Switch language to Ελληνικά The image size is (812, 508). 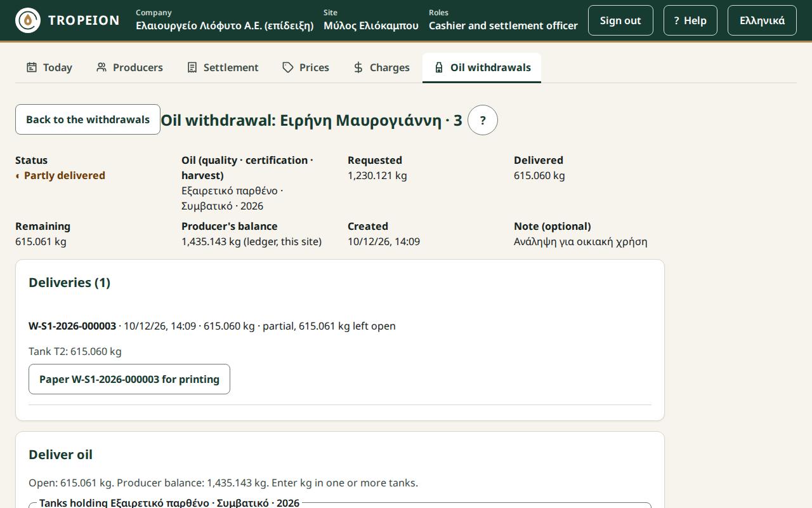pos(762,20)
